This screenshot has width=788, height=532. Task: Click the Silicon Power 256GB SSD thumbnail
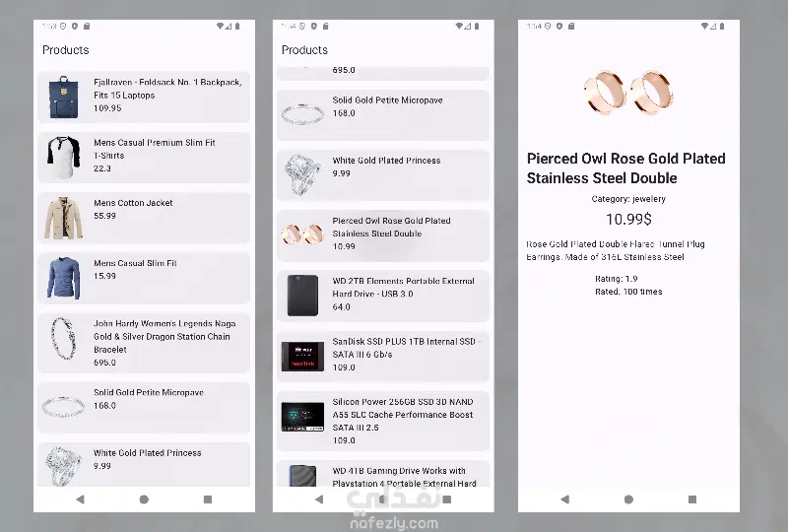click(x=303, y=417)
